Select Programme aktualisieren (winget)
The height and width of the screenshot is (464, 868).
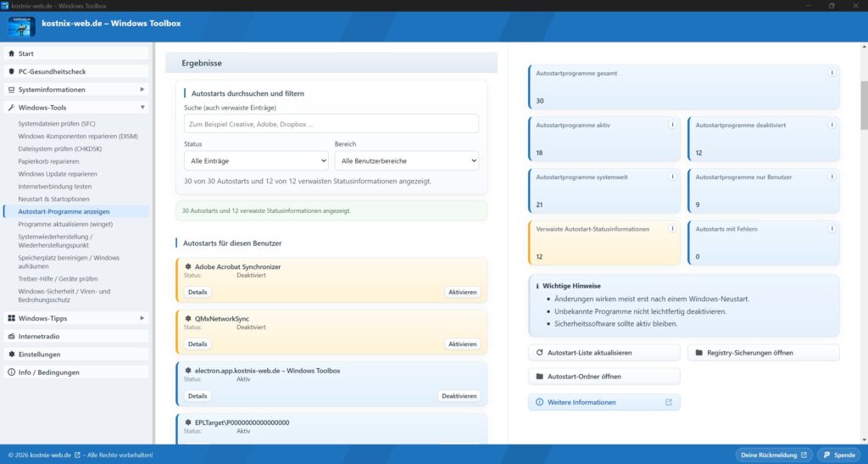[x=65, y=224]
